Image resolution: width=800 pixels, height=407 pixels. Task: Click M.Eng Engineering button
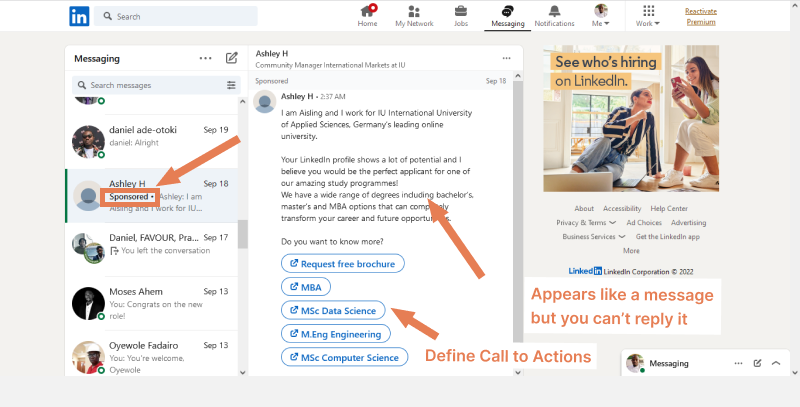336,334
